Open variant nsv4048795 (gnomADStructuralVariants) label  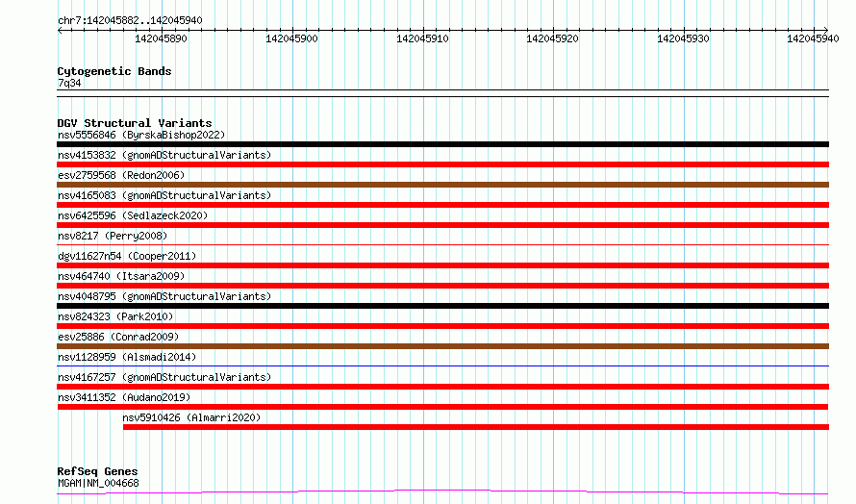pos(164,296)
